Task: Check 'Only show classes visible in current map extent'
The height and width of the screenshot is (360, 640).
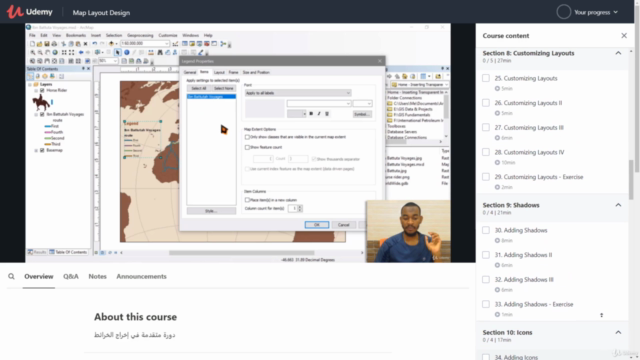Action: pos(247,137)
